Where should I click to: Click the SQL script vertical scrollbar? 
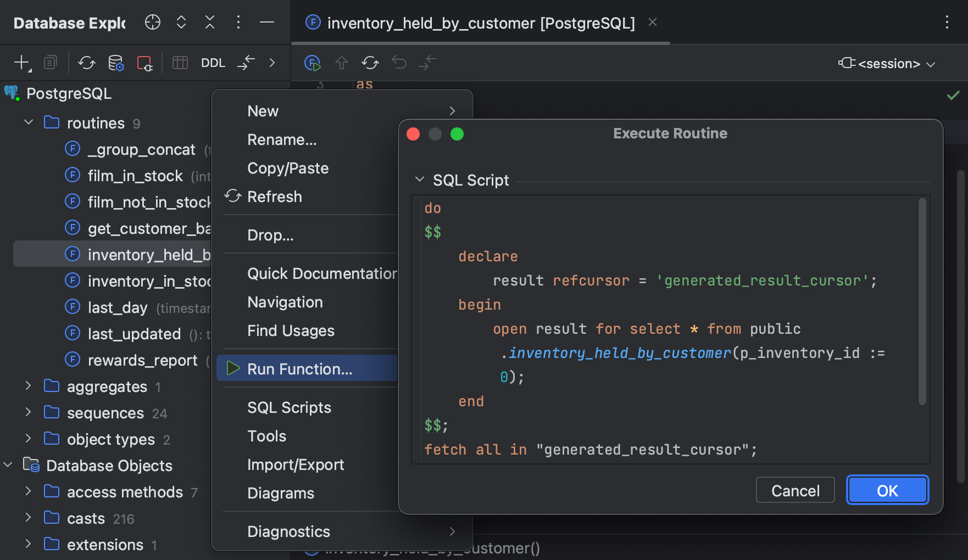point(922,302)
